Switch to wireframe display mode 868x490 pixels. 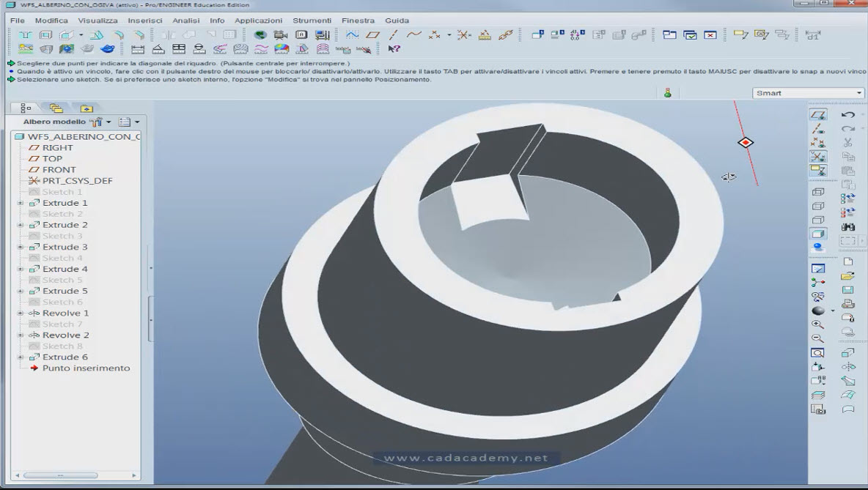coord(817,192)
